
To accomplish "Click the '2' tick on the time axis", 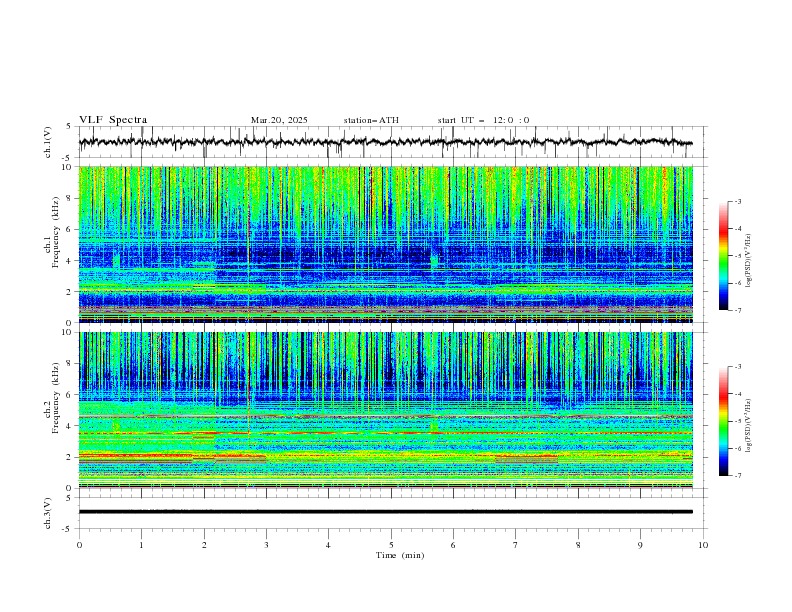I will [x=204, y=545].
